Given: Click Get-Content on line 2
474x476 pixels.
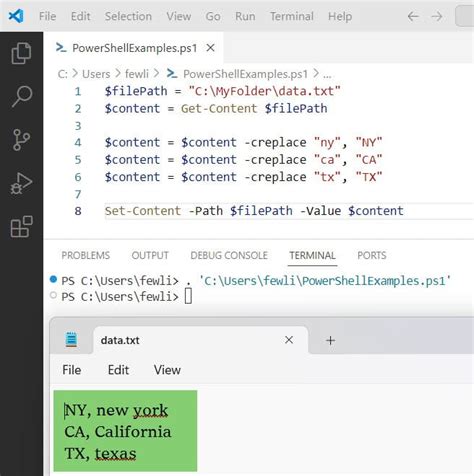Looking at the screenshot, I should (219, 109).
